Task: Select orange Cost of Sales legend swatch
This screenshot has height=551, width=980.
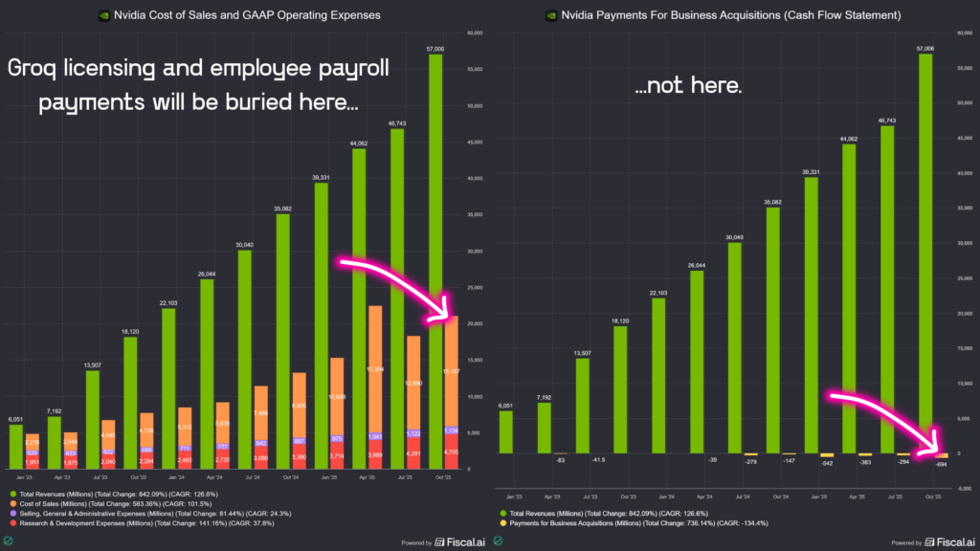Action: click(13, 503)
